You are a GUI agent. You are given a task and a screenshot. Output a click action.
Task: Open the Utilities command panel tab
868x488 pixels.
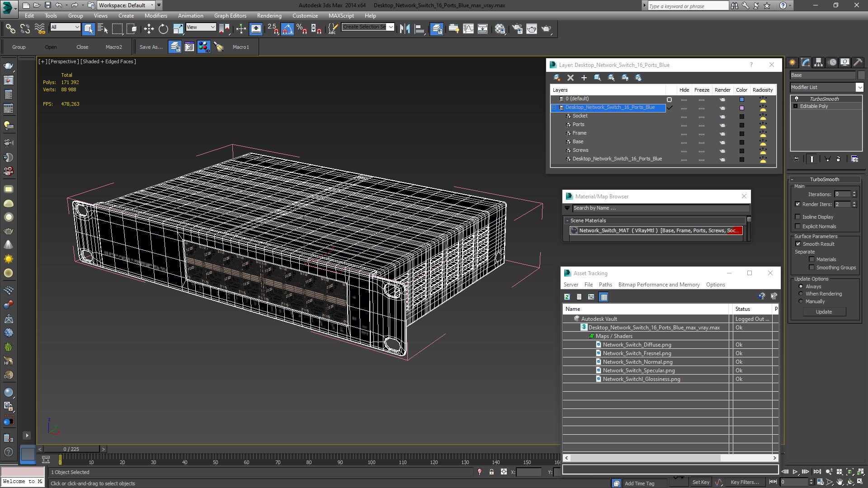(858, 62)
